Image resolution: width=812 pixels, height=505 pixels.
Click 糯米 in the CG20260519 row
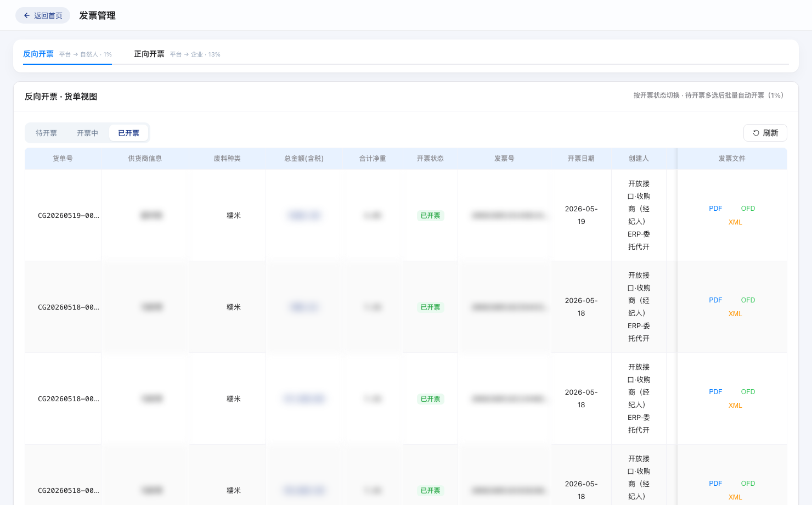tap(234, 216)
